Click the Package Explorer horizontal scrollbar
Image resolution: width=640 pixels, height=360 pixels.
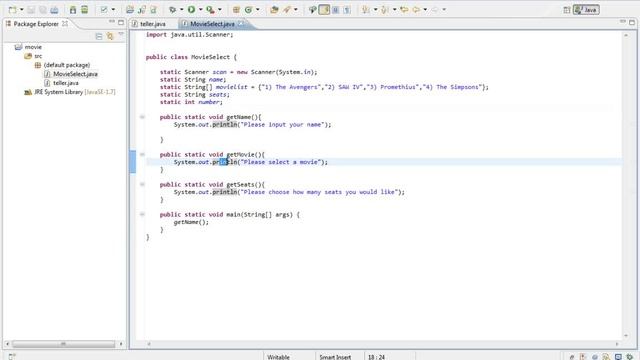pos(63,344)
